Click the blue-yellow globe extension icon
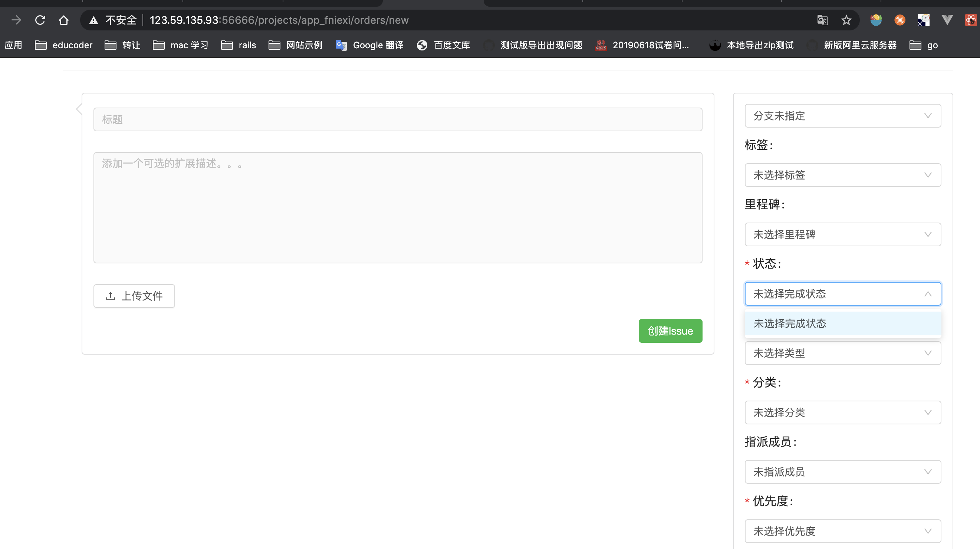The image size is (980, 549). [x=876, y=20]
